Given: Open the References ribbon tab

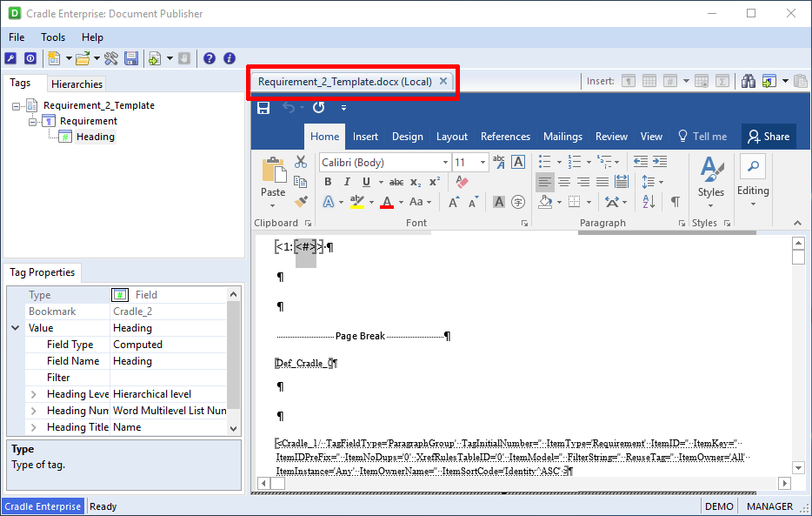Looking at the screenshot, I should pos(505,137).
